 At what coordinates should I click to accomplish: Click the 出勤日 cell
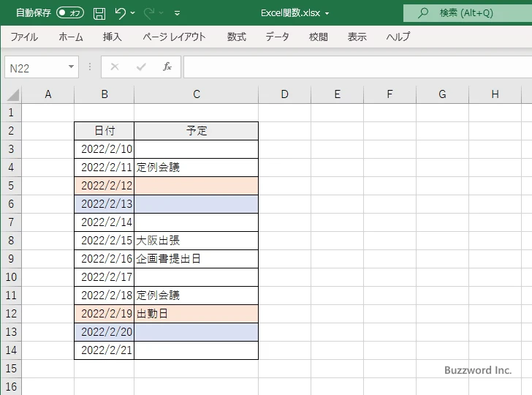tap(196, 314)
